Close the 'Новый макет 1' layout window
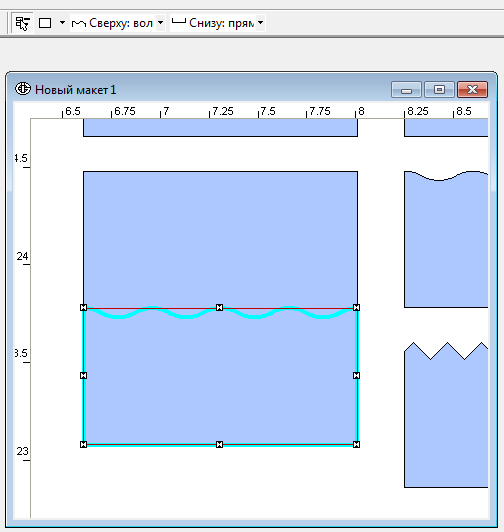The height and width of the screenshot is (532, 504). pos(472,90)
